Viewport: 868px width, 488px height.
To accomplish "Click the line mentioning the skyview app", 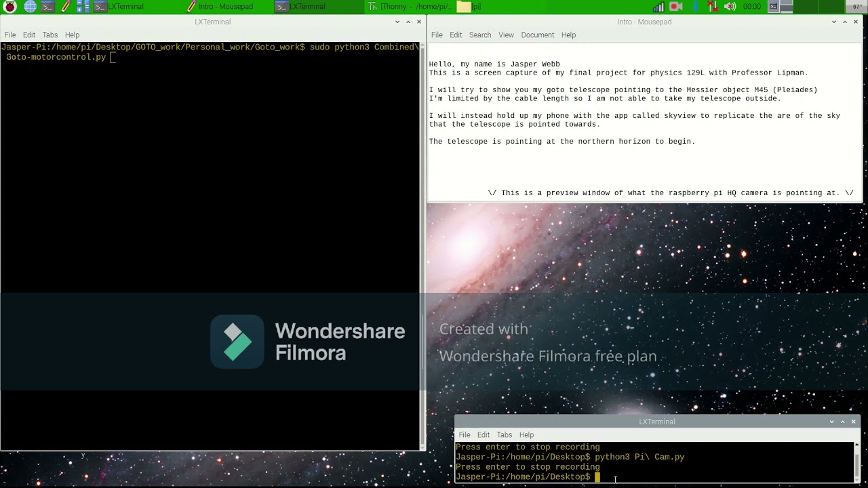I will 634,116.
